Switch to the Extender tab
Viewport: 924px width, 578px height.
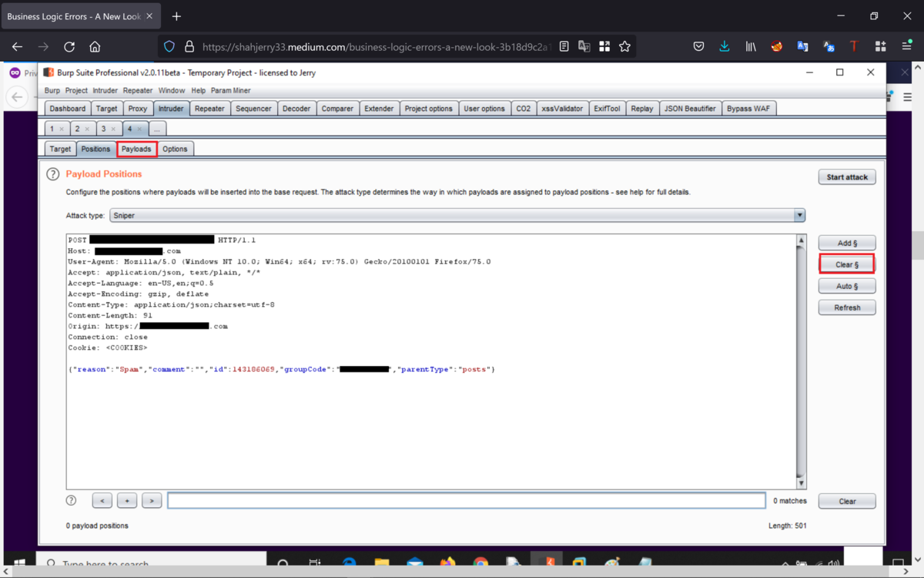[379, 109]
